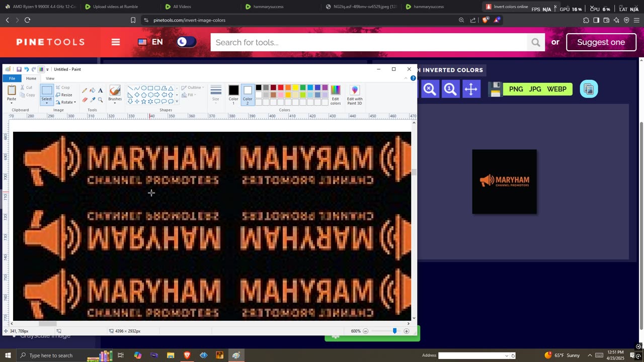Open browser extensions puzzle icon

pyautogui.click(x=586, y=20)
